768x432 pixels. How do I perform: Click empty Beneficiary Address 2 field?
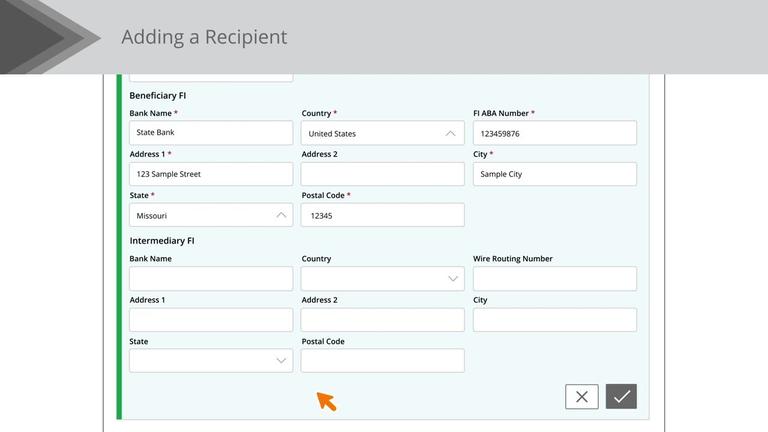[382, 174]
